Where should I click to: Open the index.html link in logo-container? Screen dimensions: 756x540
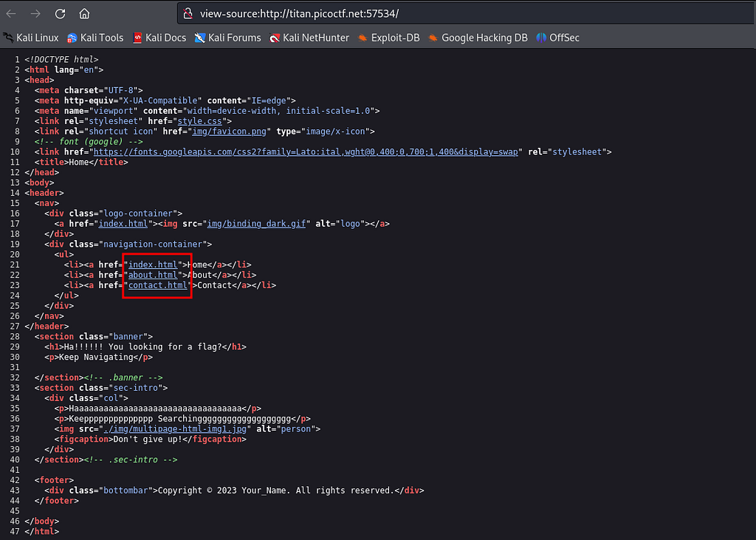pos(123,224)
